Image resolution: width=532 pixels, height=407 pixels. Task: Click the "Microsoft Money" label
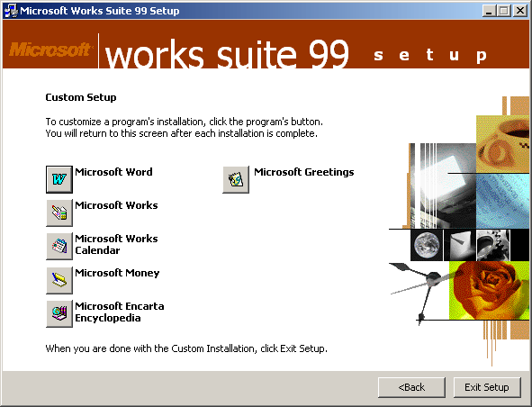(117, 273)
